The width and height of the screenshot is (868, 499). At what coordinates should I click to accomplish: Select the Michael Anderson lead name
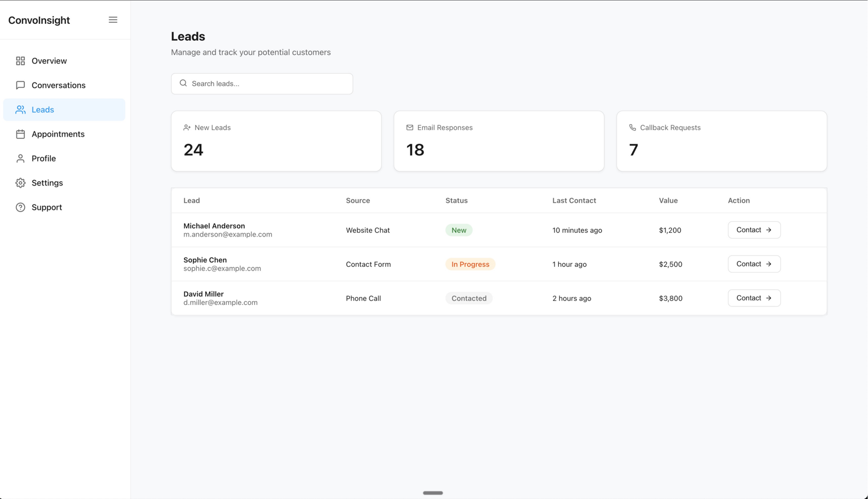point(214,226)
